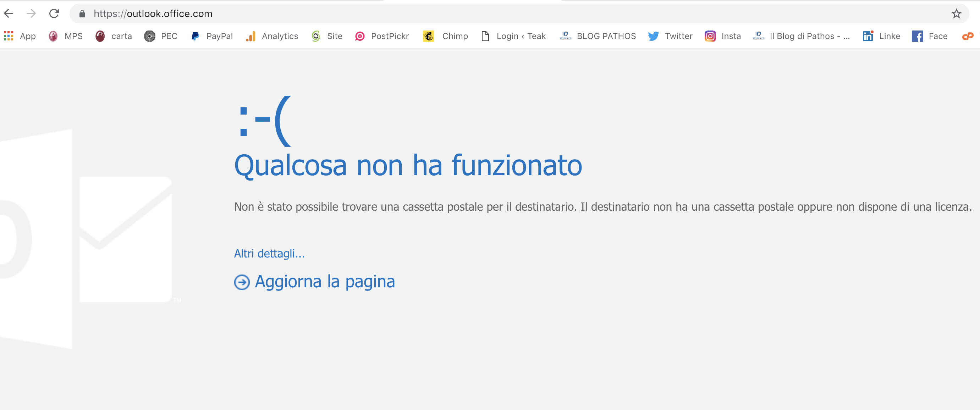Click the error message starting 'Non è stato possibile'
The width and height of the screenshot is (980, 410).
[603, 206]
